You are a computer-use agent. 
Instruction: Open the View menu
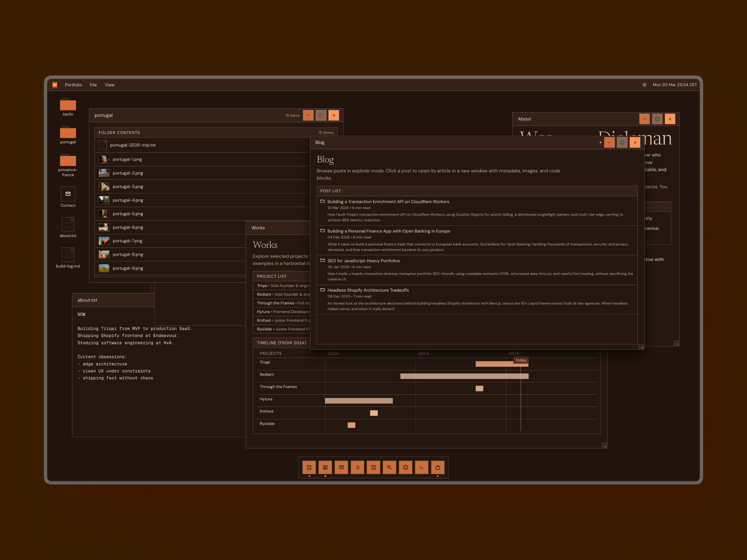[110, 84]
